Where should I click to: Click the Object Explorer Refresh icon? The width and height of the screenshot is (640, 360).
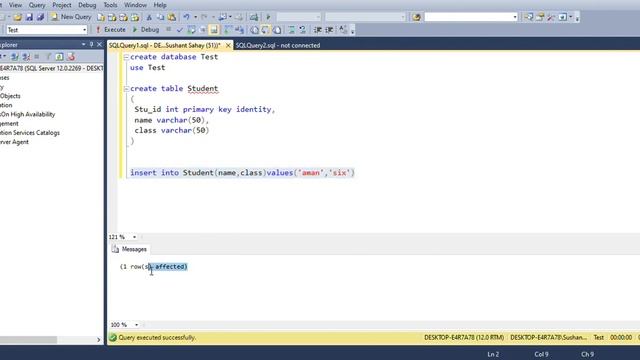60,56
